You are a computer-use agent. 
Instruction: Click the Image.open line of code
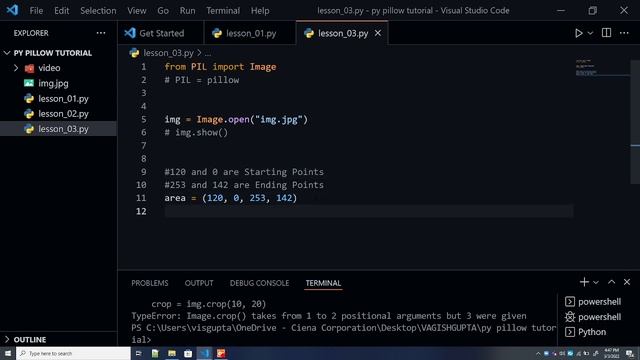click(x=236, y=120)
